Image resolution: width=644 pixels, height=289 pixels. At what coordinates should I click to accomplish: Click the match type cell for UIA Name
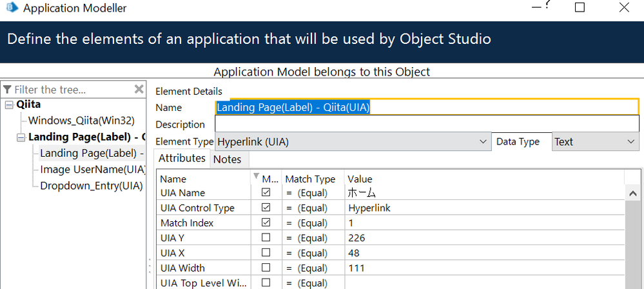tap(313, 193)
